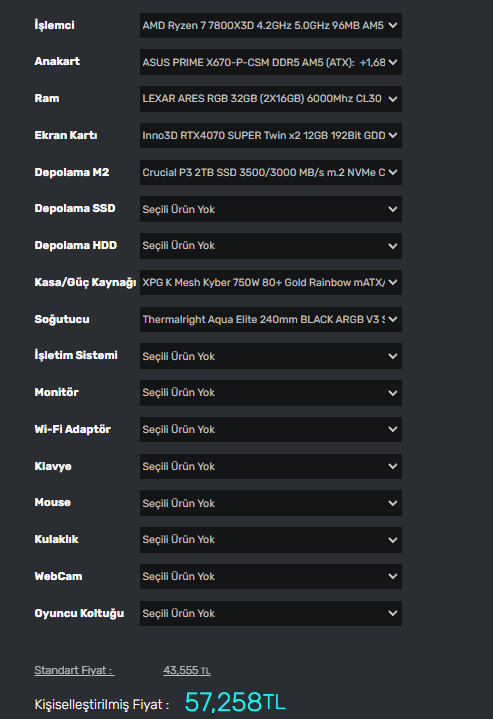Choose a Depolama HDD option

(x=271, y=246)
